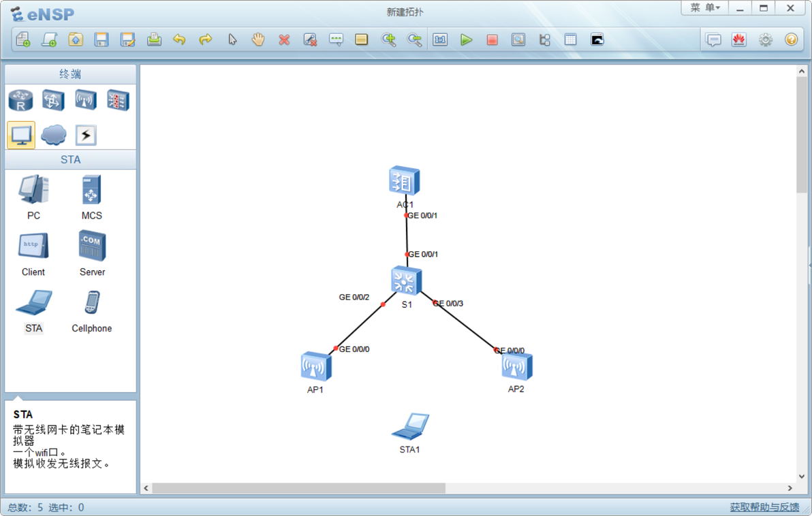Select the AC1 controller on canvas

(x=405, y=180)
